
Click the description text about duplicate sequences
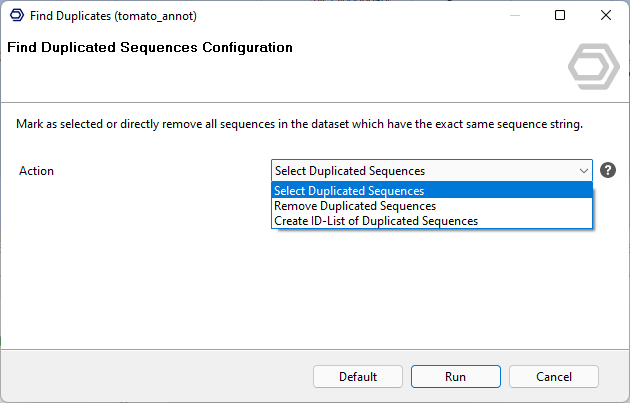299,125
